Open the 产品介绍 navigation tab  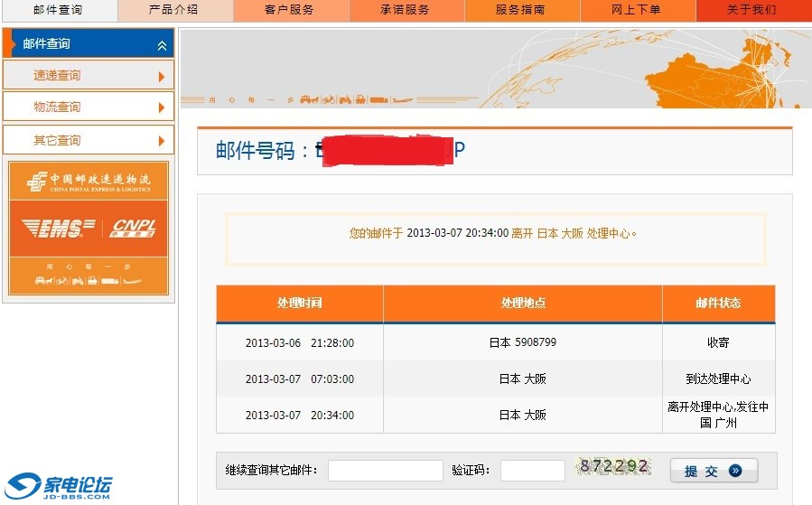(174, 10)
